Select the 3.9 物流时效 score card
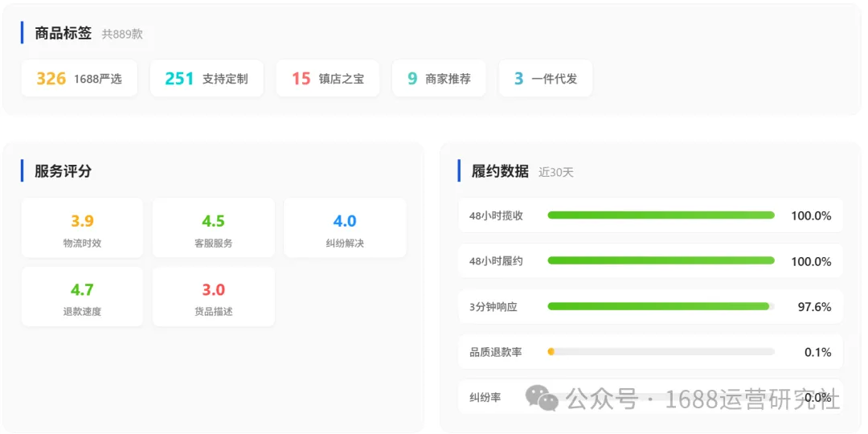The height and width of the screenshot is (434, 868). [83, 228]
